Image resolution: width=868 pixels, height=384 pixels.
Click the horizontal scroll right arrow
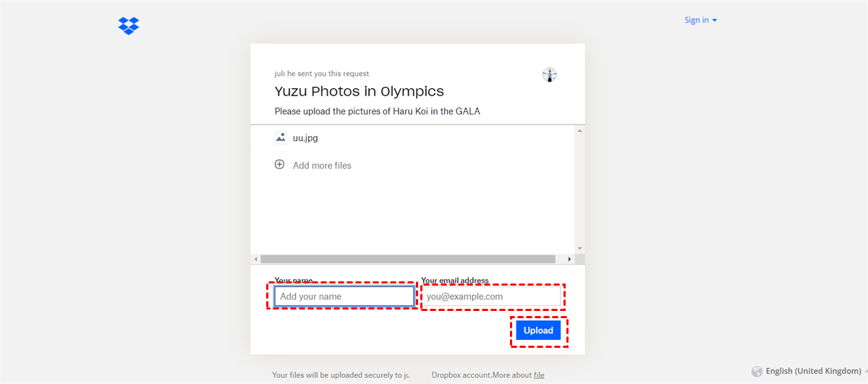click(569, 259)
